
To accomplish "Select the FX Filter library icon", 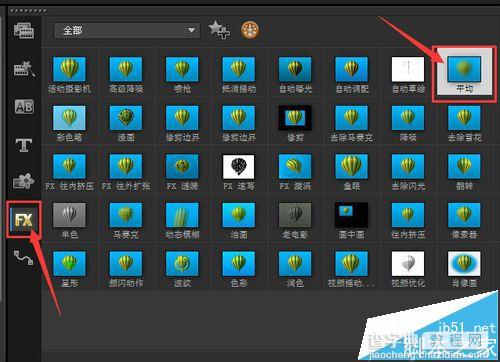I will tap(24, 220).
